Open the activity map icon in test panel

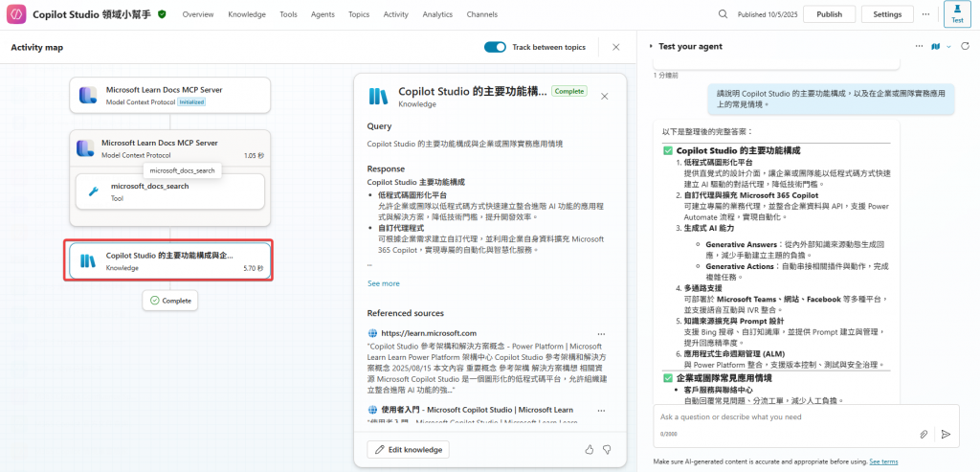pyautogui.click(x=936, y=46)
